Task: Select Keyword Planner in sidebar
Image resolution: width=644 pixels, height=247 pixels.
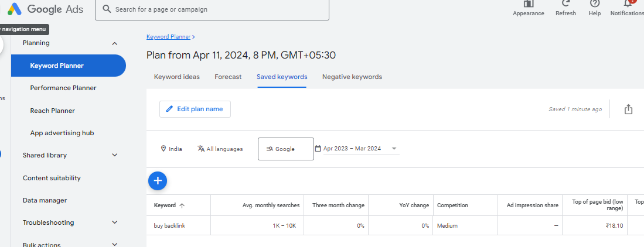Action: coord(68,66)
